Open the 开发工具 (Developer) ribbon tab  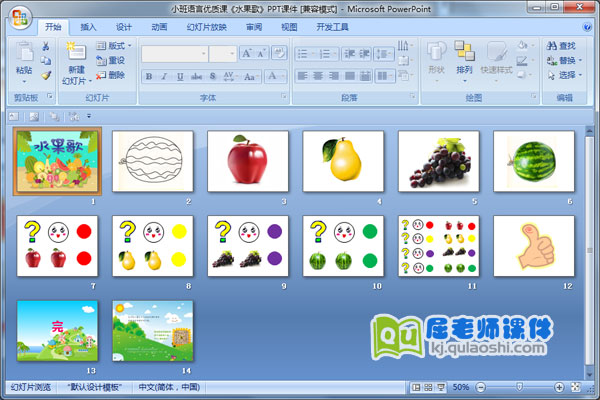tap(333, 27)
